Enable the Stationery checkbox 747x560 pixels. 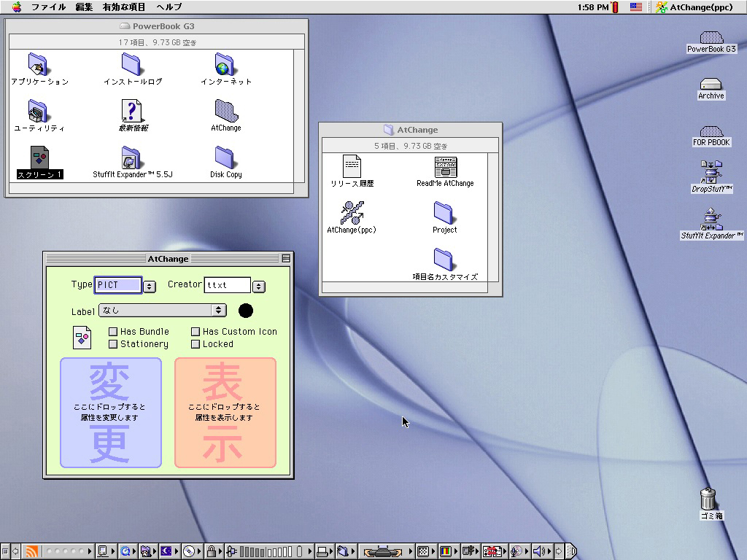click(113, 344)
